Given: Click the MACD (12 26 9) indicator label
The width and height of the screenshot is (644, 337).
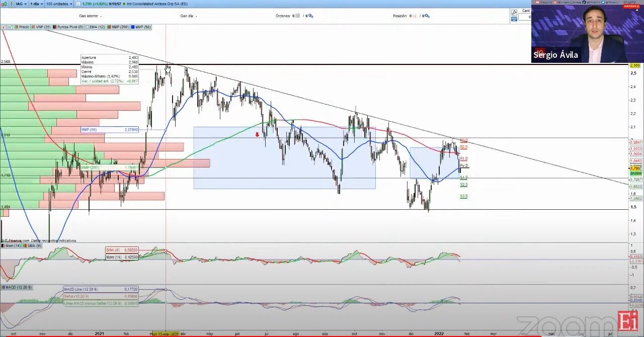Looking at the screenshot, I should point(16,287).
